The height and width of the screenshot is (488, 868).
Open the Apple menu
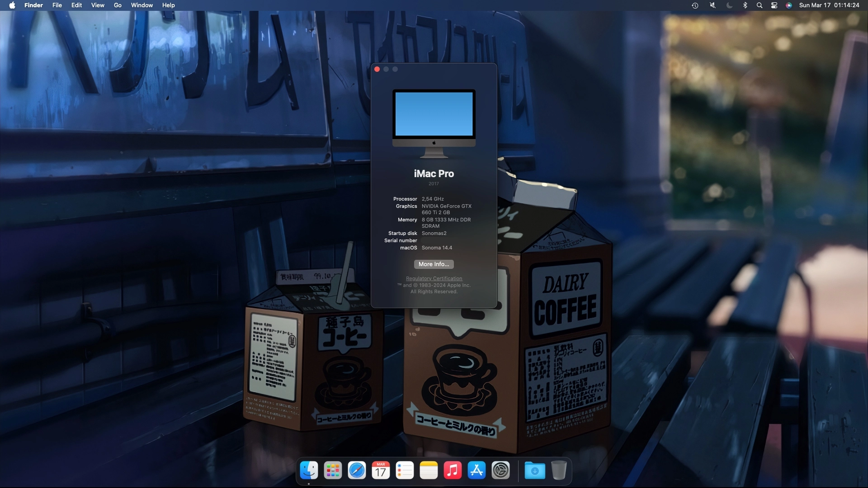[12, 5]
